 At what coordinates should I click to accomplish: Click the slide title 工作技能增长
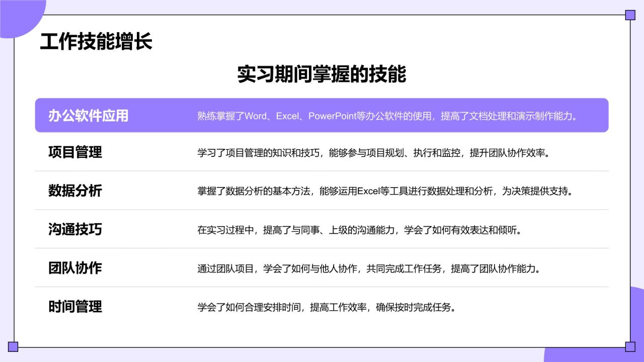pos(96,42)
